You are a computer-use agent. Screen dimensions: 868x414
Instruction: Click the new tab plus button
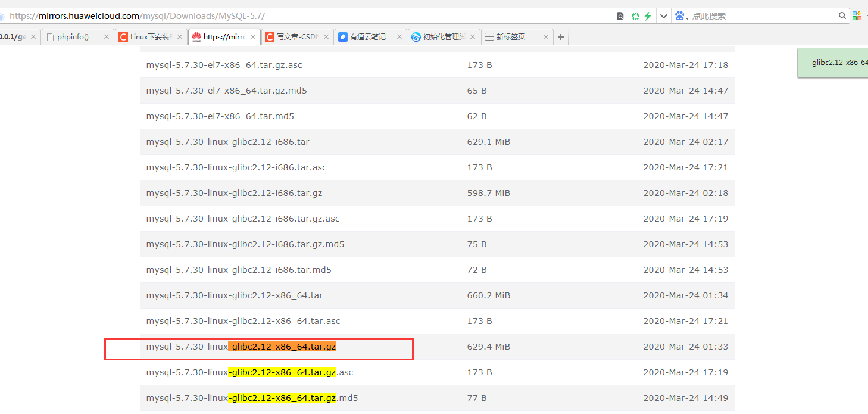560,36
